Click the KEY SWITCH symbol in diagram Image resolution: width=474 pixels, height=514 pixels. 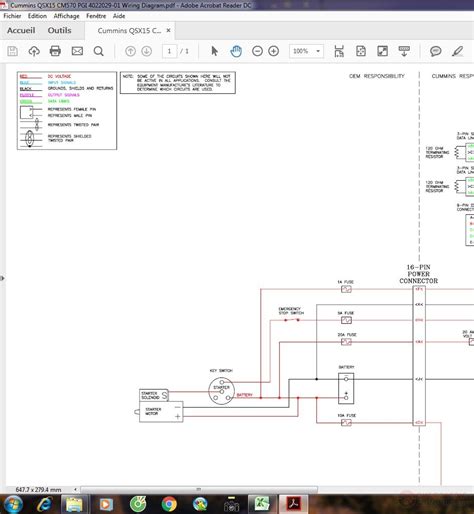click(221, 390)
